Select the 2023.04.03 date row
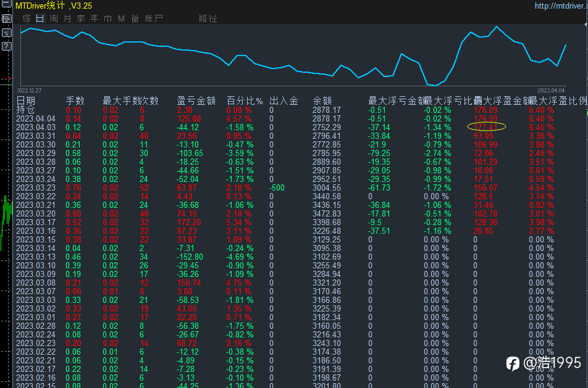 pos(36,127)
